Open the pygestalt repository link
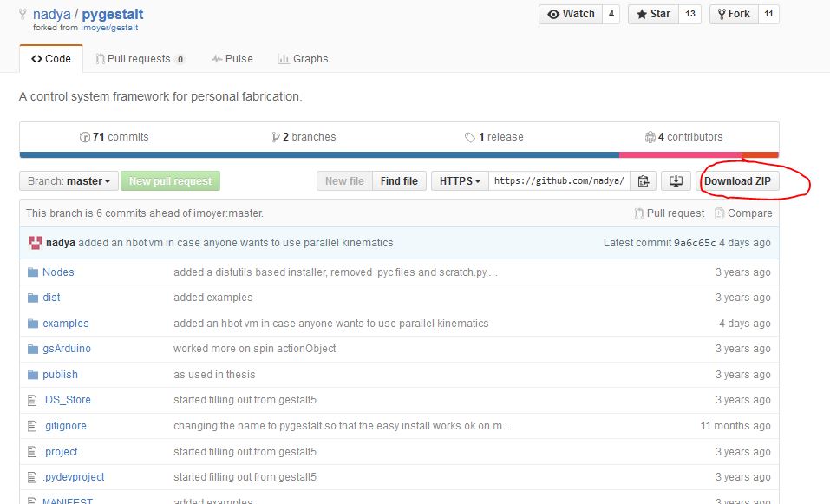830x504 pixels. coord(113,14)
